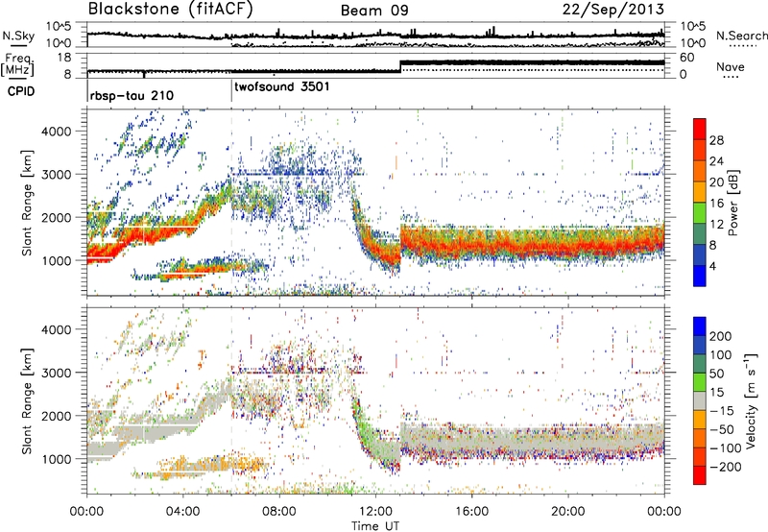Click the 'Freq. [MHz]' axis label
The height and width of the screenshot is (532, 768).
17,64
